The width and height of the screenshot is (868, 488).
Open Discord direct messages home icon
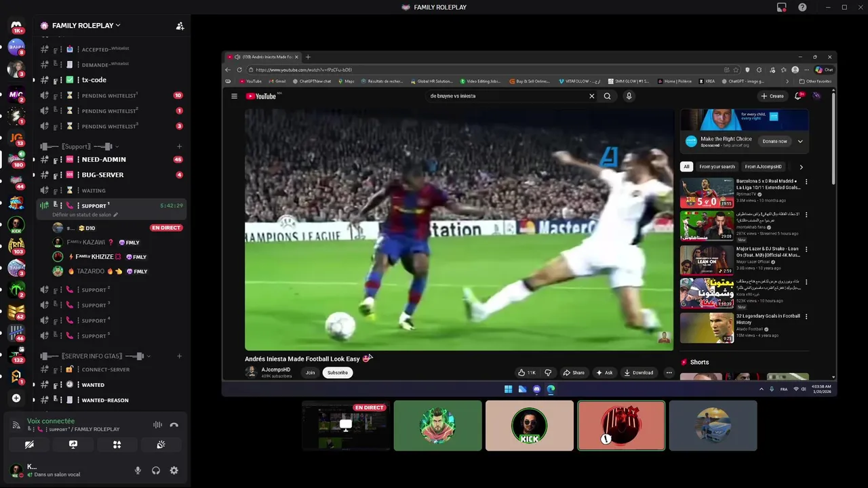click(16, 26)
